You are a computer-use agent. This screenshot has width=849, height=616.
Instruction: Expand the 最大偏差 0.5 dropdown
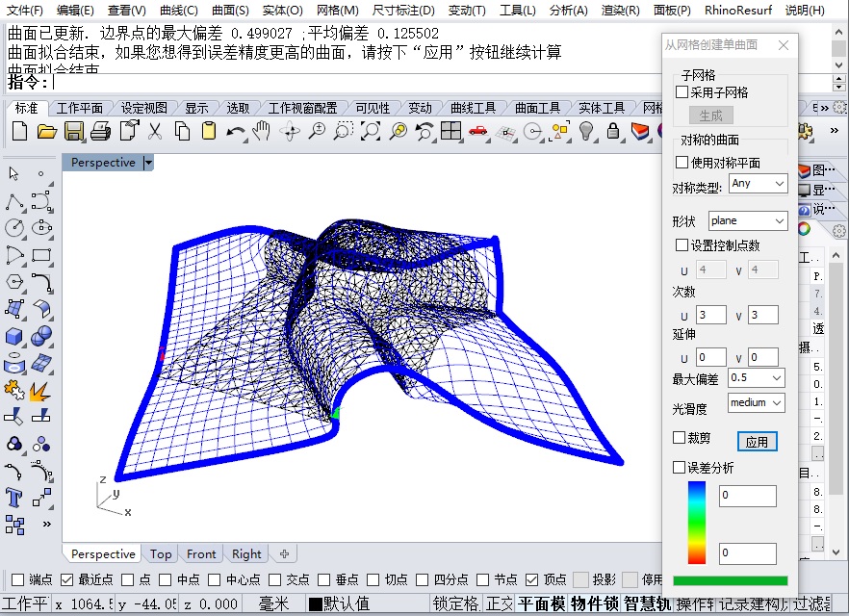click(x=756, y=378)
